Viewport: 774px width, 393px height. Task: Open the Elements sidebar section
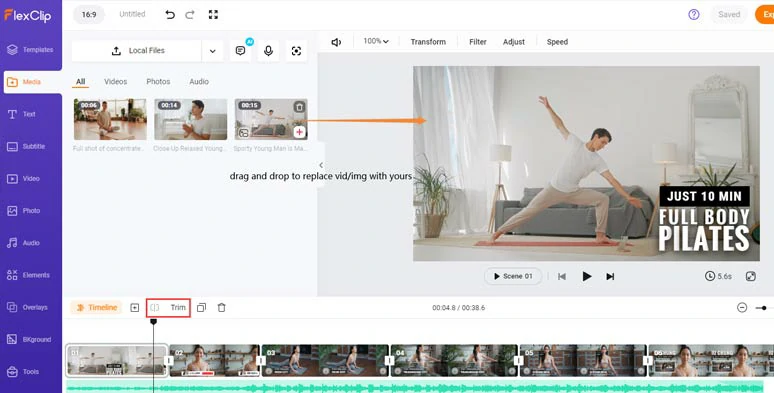click(x=30, y=275)
